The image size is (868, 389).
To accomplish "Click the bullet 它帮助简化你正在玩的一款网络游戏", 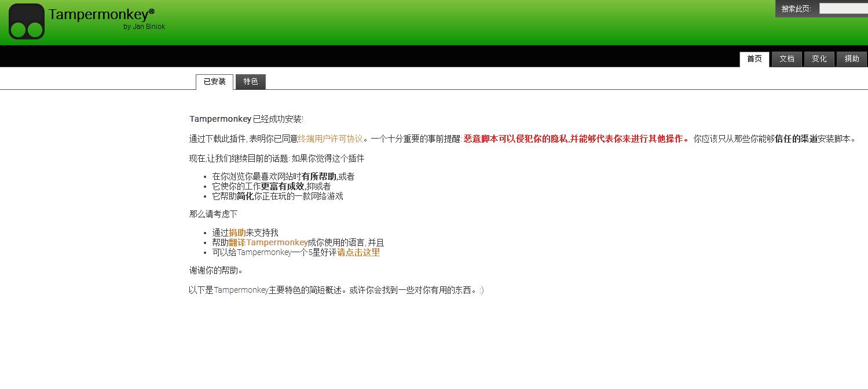I will coord(277,196).
